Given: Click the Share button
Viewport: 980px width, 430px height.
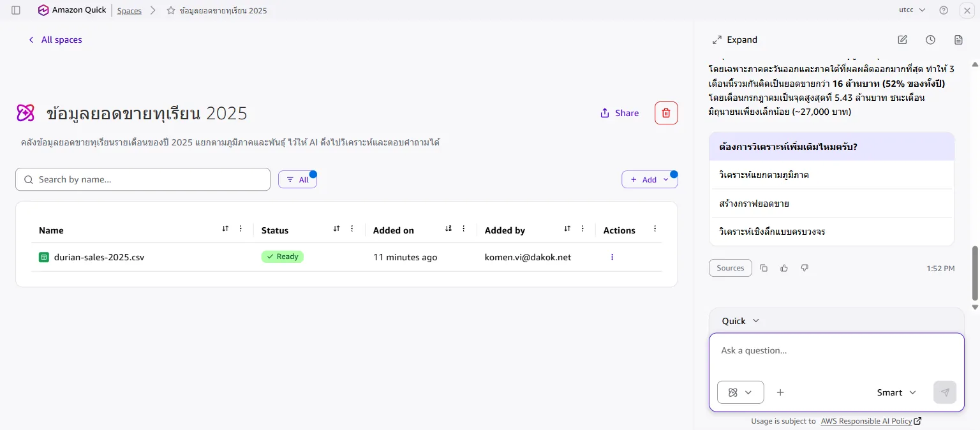Looking at the screenshot, I should click(620, 113).
